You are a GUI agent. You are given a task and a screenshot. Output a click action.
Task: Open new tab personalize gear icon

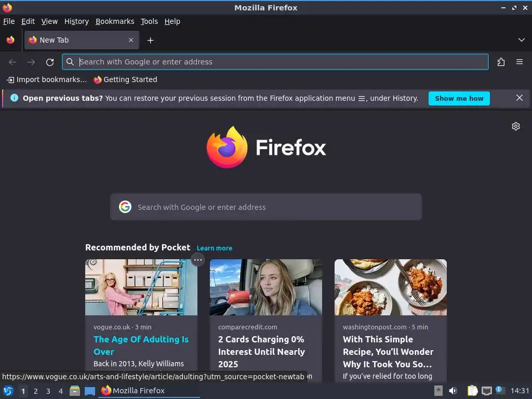(516, 126)
